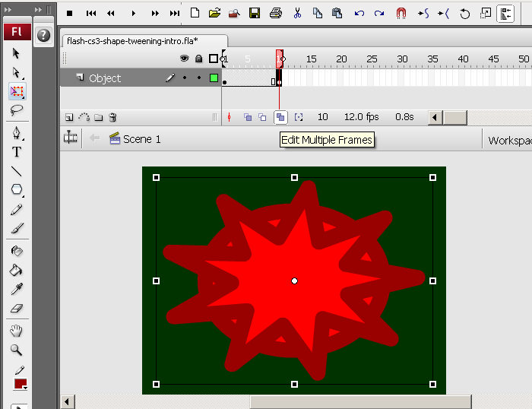Choose the Paint Bucket tool
The height and width of the screenshot is (409, 532).
coord(17,269)
